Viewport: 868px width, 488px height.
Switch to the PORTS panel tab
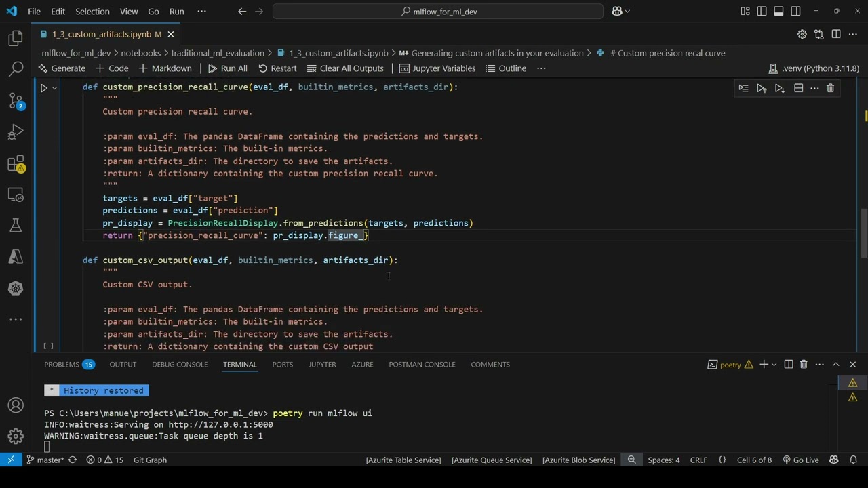(x=282, y=364)
